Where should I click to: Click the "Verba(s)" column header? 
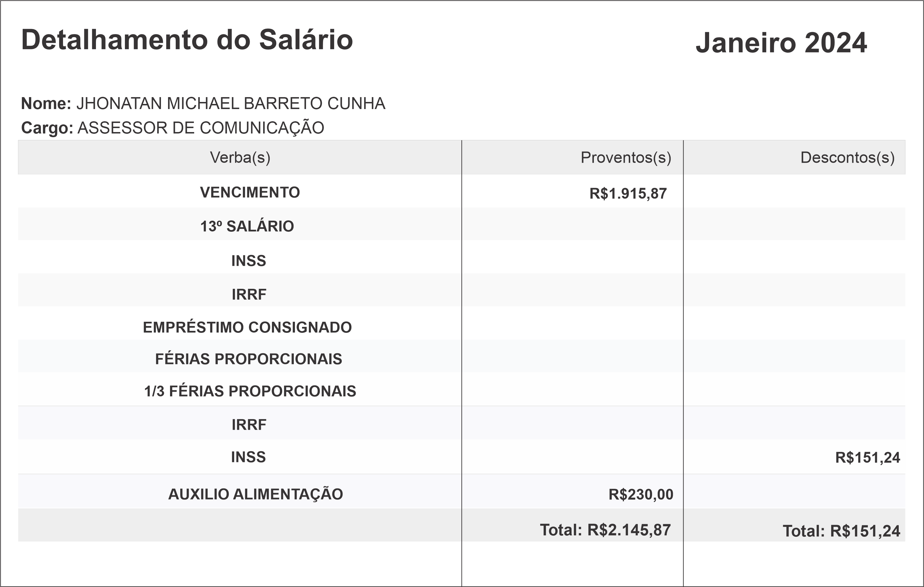[x=240, y=157]
